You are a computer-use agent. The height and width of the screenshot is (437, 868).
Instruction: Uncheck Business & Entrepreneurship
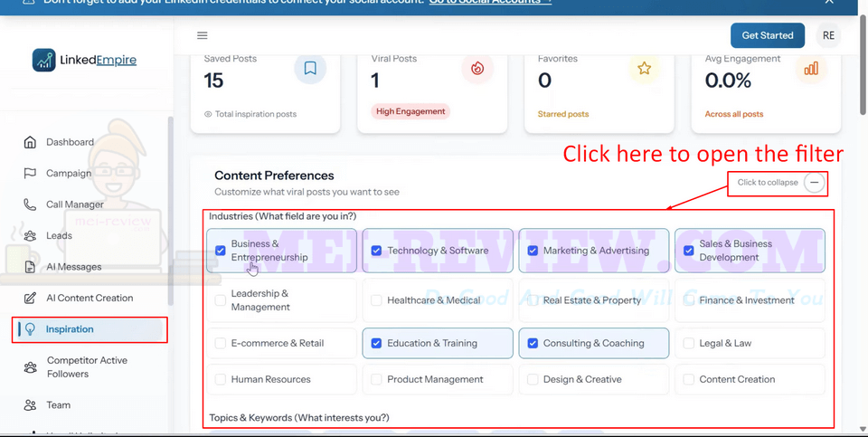[x=221, y=251]
